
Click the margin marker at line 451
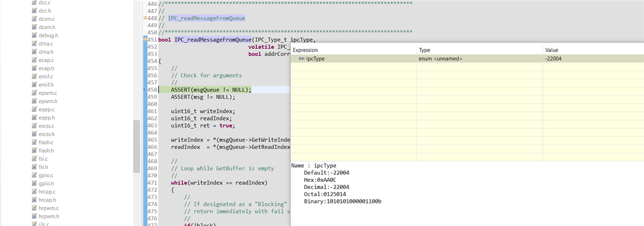[x=145, y=40]
